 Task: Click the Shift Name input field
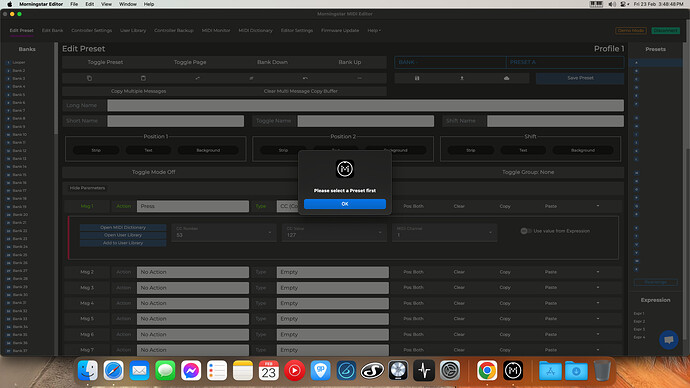coord(555,121)
